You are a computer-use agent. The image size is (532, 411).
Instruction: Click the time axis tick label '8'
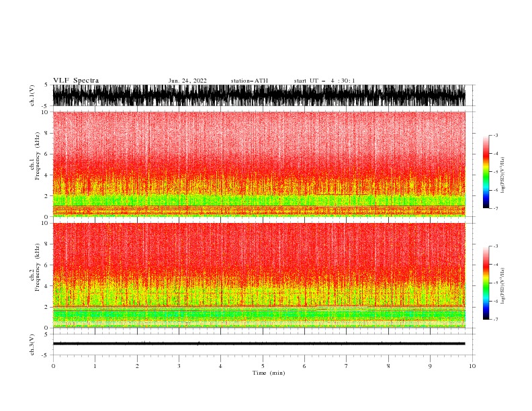point(388,366)
